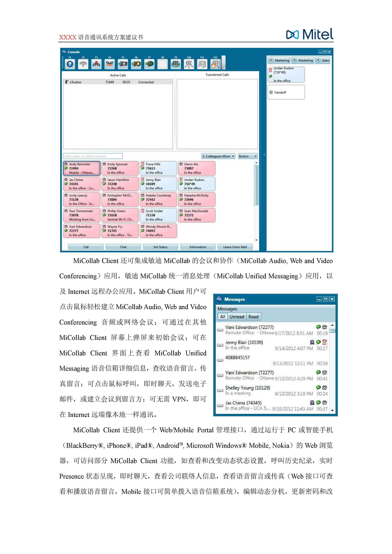Click Jenny Blair red phone icon in Console
The image size is (392, 554).
point(143,180)
